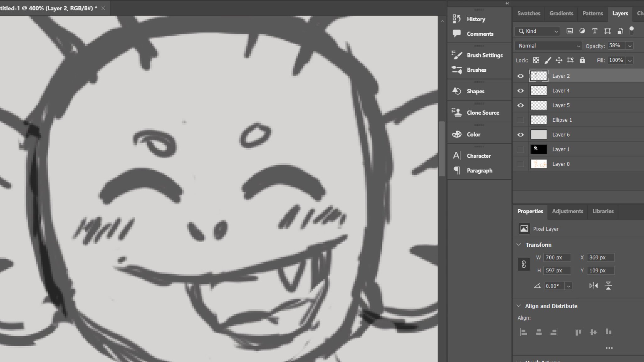Show Layer 1 visibility box
The height and width of the screenshot is (362, 644).
point(520,149)
